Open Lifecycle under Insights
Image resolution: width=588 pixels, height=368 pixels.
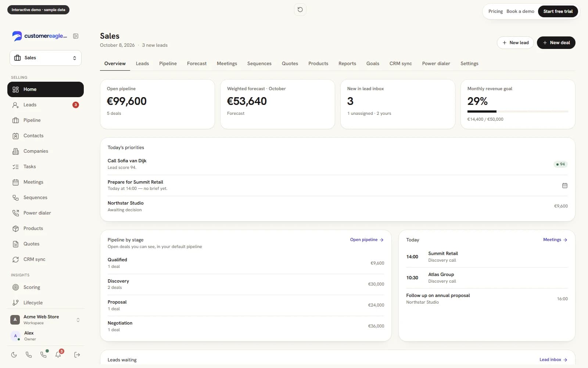pos(46,303)
